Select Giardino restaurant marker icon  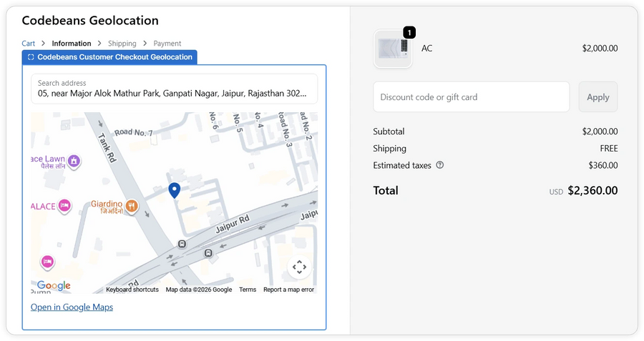pyautogui.click(x=132, y=206)
